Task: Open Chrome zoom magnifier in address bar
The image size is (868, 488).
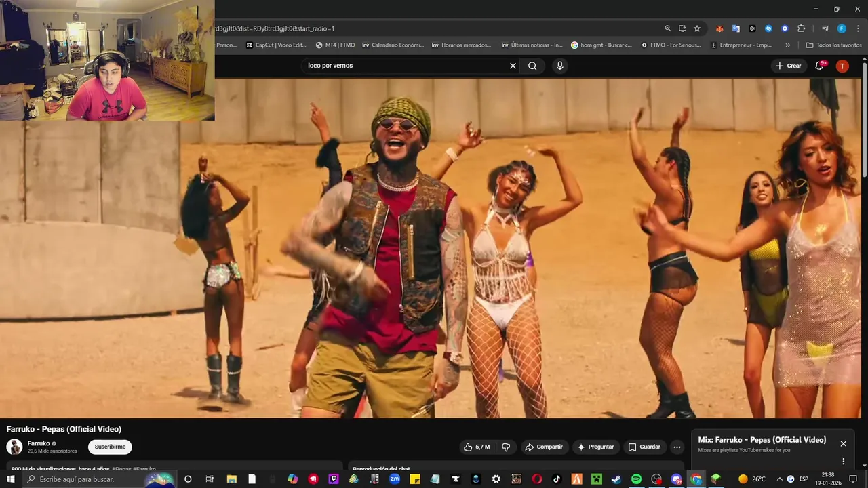Action: (668, 28)
